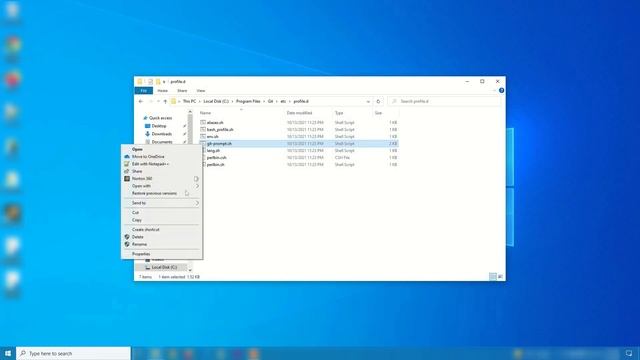Click Git in the address breadcrumb
This screenshot has width=640, height=360.
coord(270,101)
